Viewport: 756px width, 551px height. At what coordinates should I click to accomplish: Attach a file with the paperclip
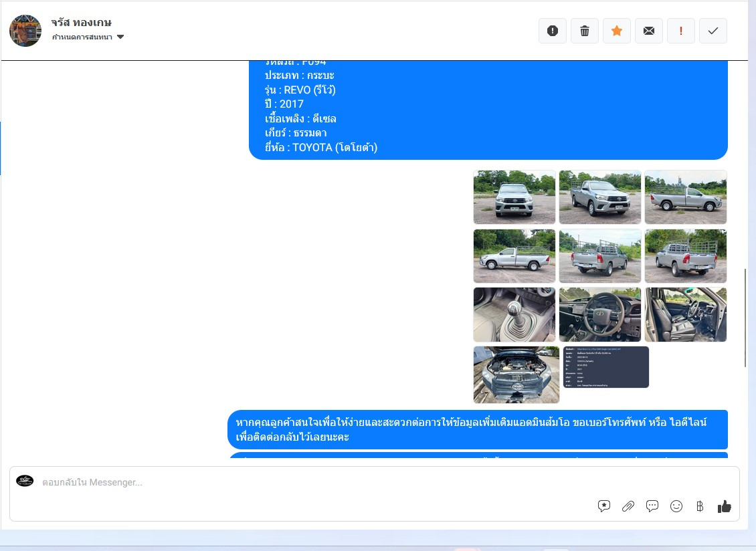(x=628, y=506)
